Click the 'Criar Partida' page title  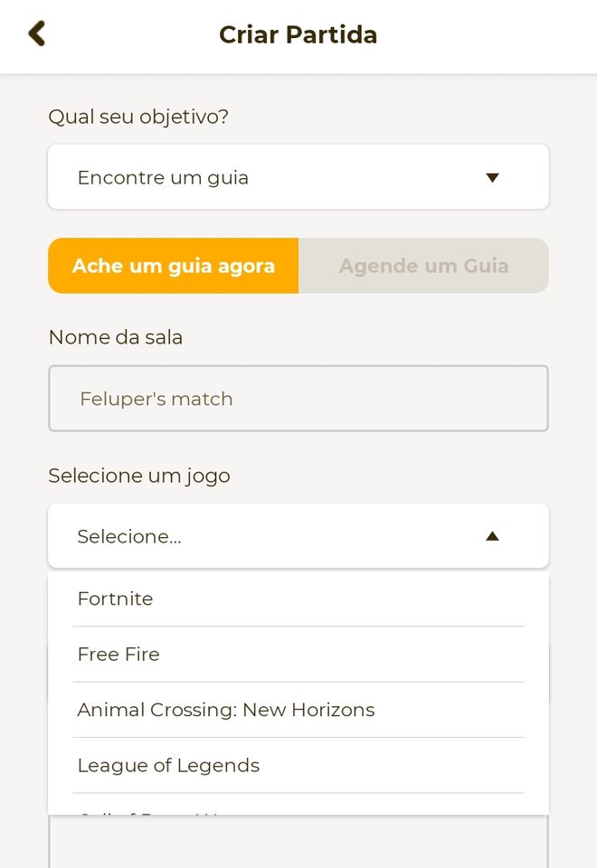[x=298, y=34]
